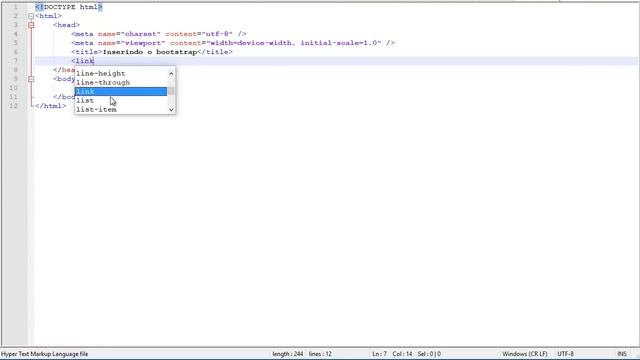Click Sel : 0 | 0 status entry
The image size is (640, 360).
click(429, 354)
